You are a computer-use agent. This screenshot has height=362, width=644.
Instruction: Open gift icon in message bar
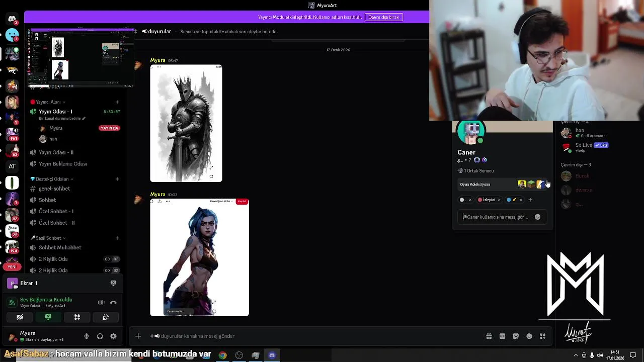point(489,336)
